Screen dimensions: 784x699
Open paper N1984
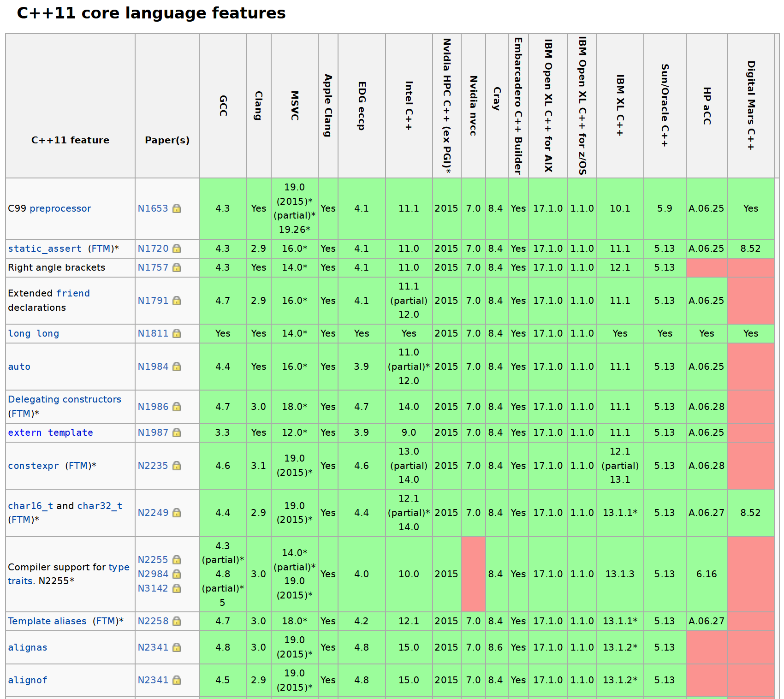pyautogui.click(x=153, y=367)
